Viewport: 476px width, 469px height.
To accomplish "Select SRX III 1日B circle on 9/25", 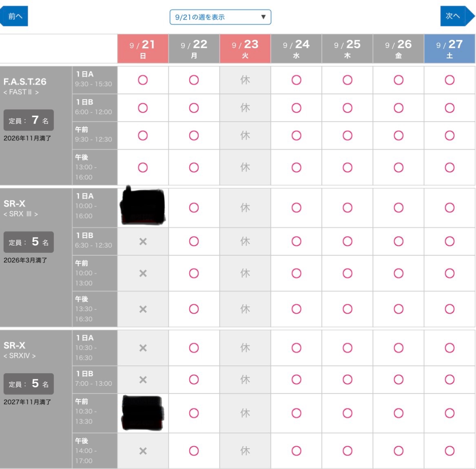I will click(348, 241).
